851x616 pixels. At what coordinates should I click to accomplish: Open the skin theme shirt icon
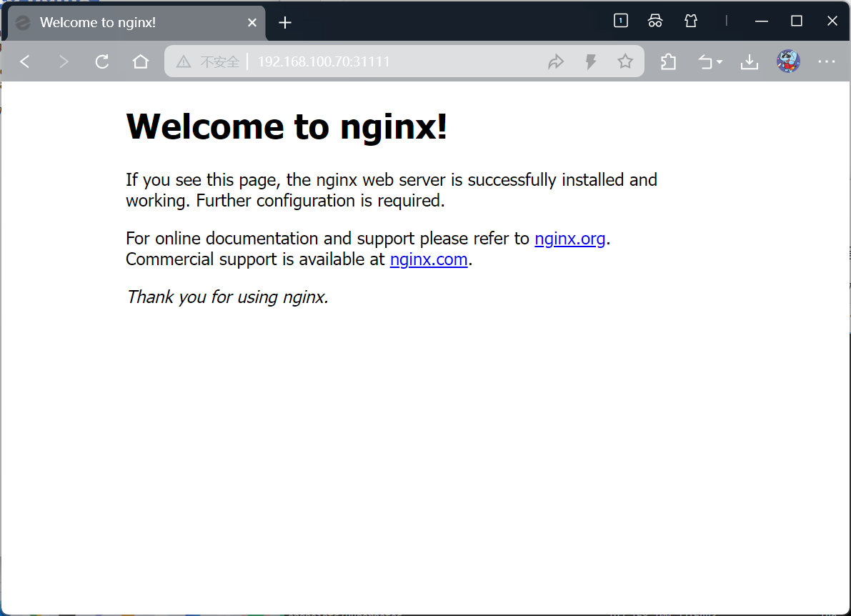[x=691, y=21]
